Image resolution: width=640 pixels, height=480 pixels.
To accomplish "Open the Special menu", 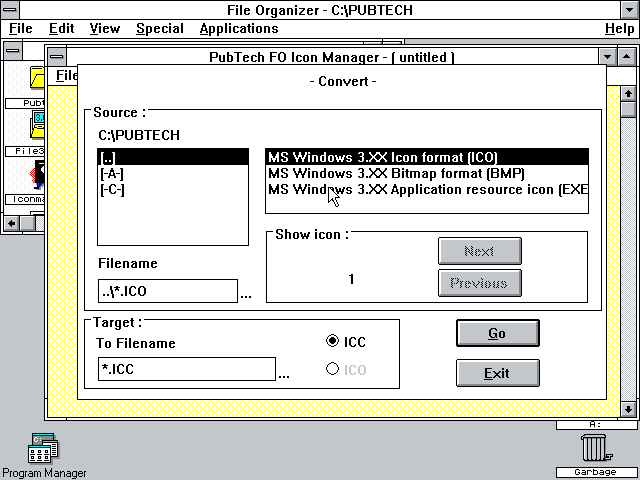I will coord(160,29).
